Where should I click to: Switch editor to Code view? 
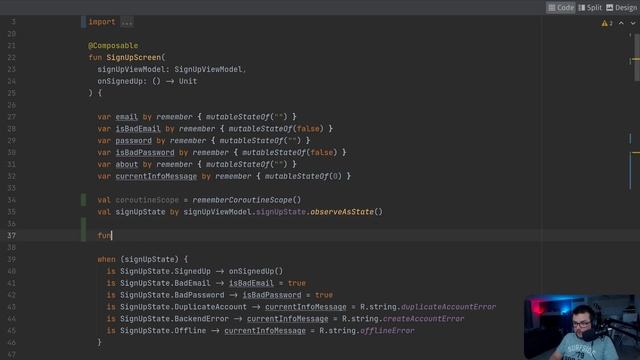pos(561,7)
